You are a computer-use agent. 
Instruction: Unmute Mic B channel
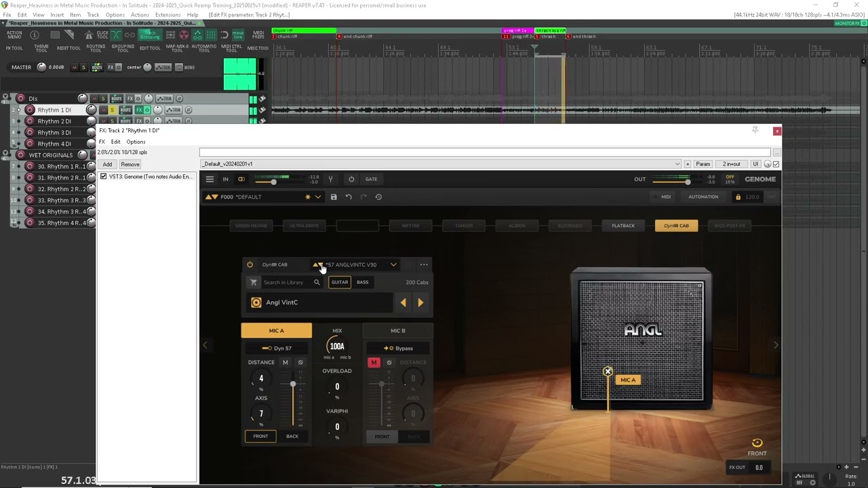tap(374, 363)
